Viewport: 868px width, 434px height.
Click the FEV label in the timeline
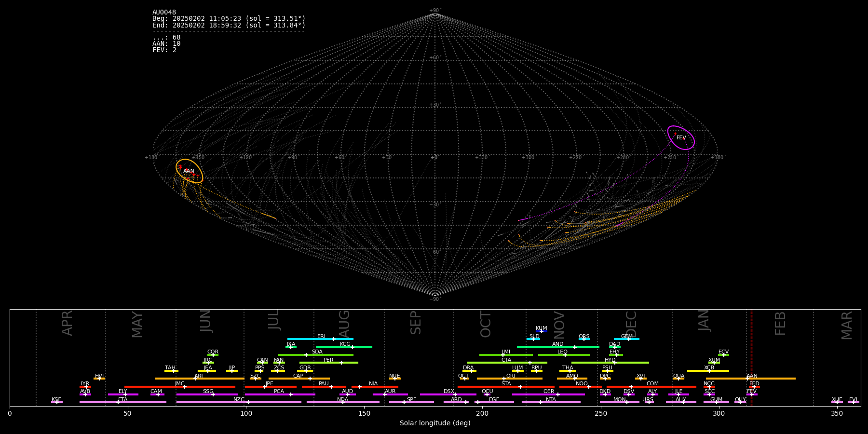[752, 392]
